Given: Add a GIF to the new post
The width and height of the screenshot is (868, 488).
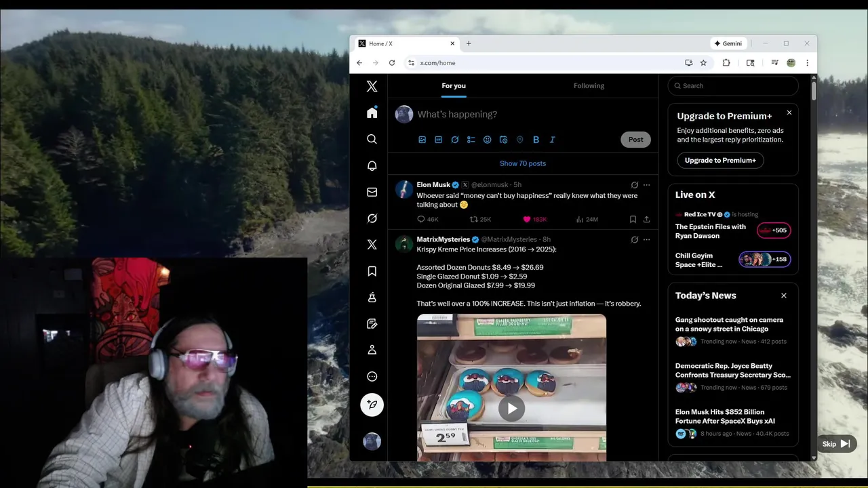Looking at the screenshot, I should [x=438, y=140].
